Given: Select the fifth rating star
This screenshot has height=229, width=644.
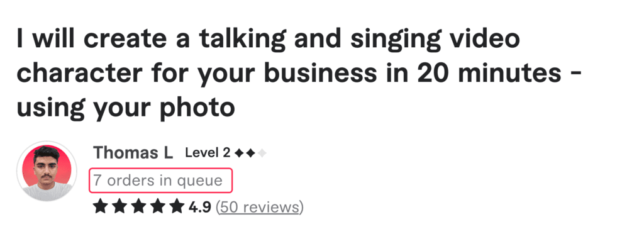Looking at the screenshot, I should tap(177, 206).
